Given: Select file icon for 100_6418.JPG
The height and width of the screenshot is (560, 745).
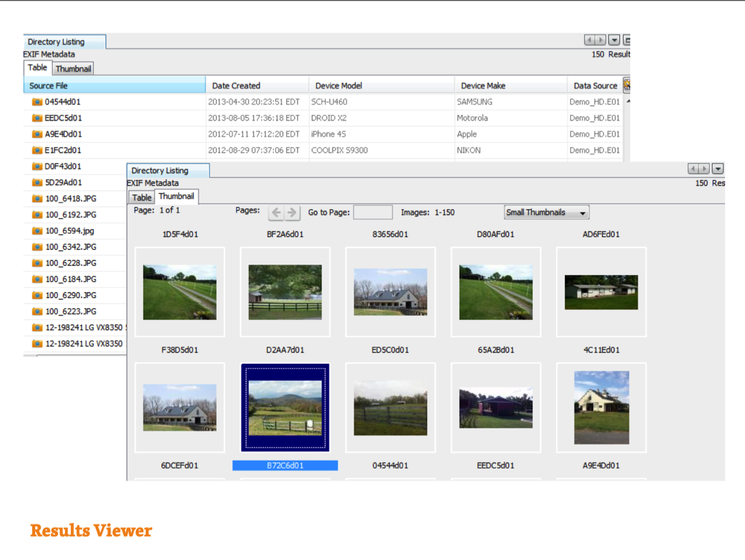Looking at the screenshot, I should 37,199.
